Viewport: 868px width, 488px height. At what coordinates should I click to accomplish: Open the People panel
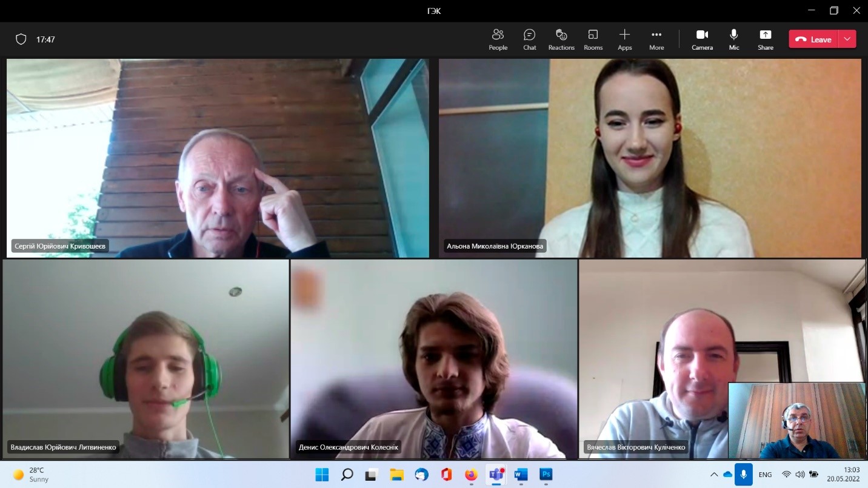point(498,39)
